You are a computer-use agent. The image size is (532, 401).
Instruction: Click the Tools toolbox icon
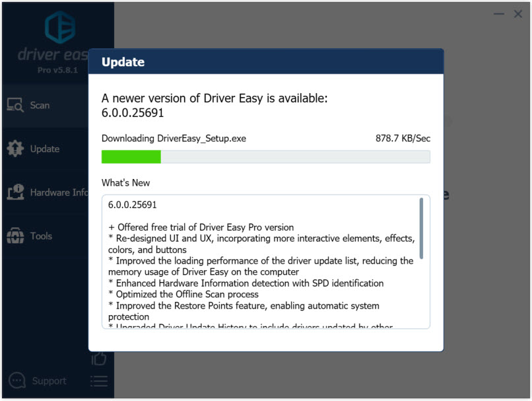tap(15, 236)
